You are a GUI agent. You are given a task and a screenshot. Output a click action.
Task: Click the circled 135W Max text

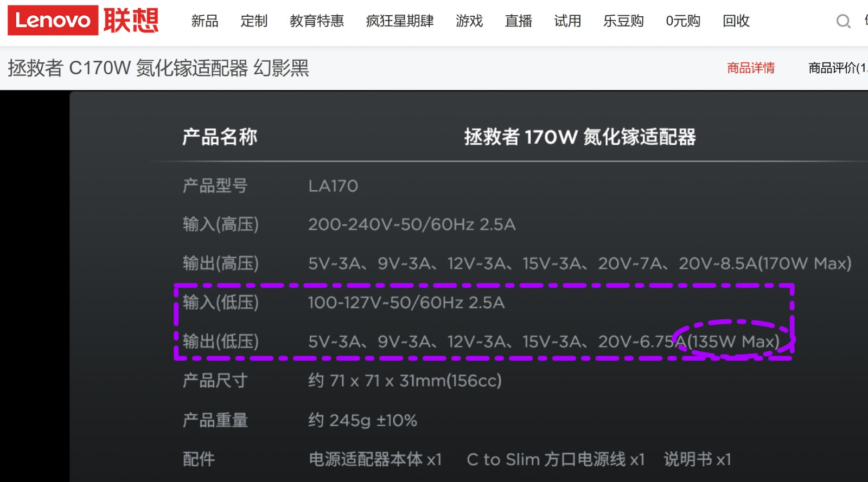click(734, 342)
